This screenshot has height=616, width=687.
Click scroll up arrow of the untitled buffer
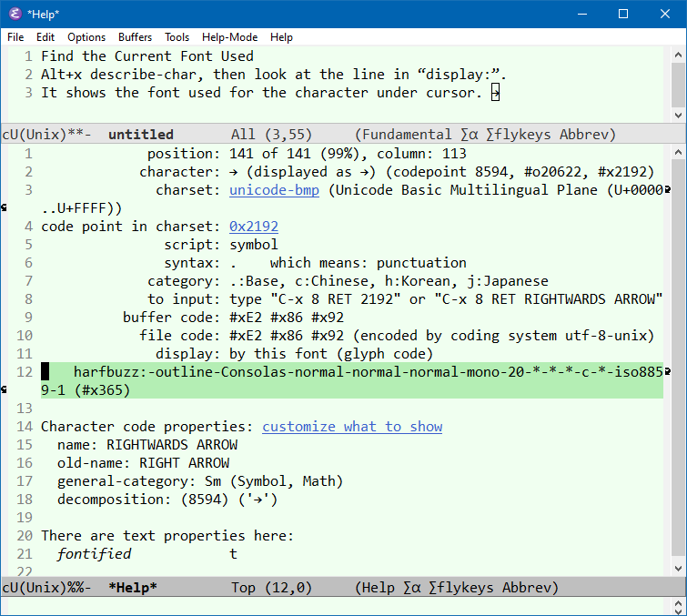pyautogui.click(x=678, y=56)
